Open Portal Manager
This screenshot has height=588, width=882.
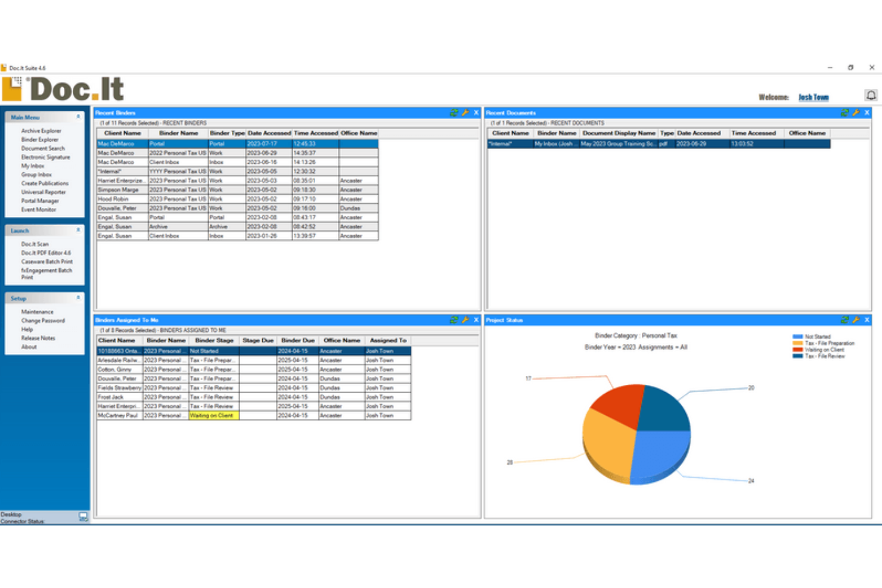pyautogui.click(x=40, y=201)
